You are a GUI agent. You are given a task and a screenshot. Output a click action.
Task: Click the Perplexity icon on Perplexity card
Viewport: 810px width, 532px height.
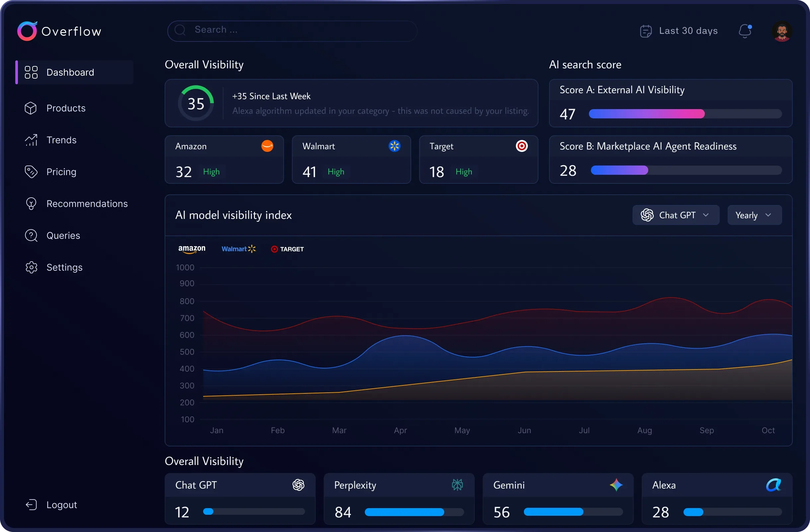coord(457,485)
